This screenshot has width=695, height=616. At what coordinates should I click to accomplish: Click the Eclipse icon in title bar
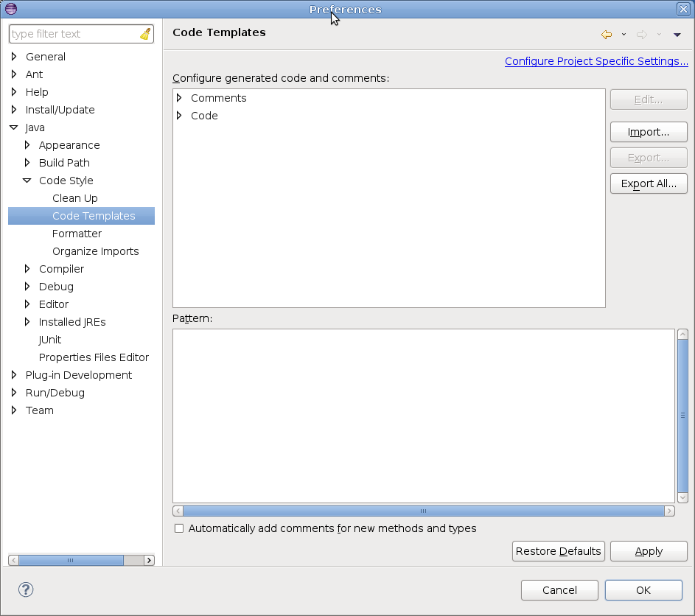(x=10, y=9)
